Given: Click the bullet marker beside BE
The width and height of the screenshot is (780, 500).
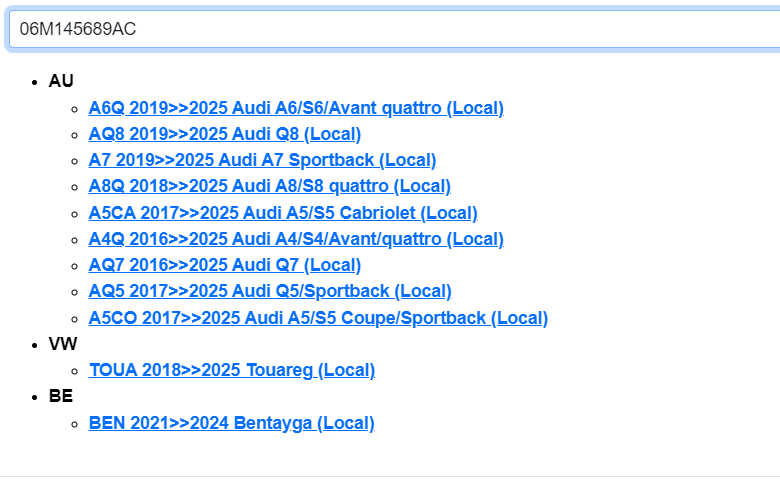Looking at the screenshot, I should (35, 397).
